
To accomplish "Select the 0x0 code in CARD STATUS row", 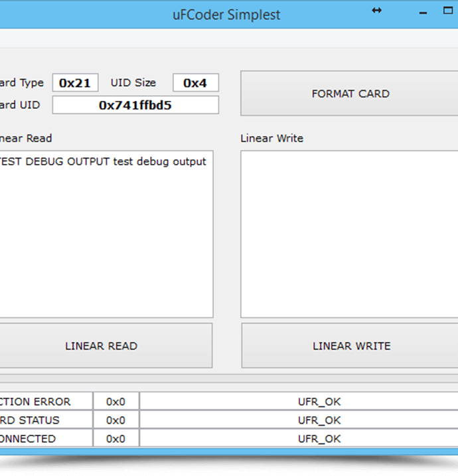I will (115, 420).
